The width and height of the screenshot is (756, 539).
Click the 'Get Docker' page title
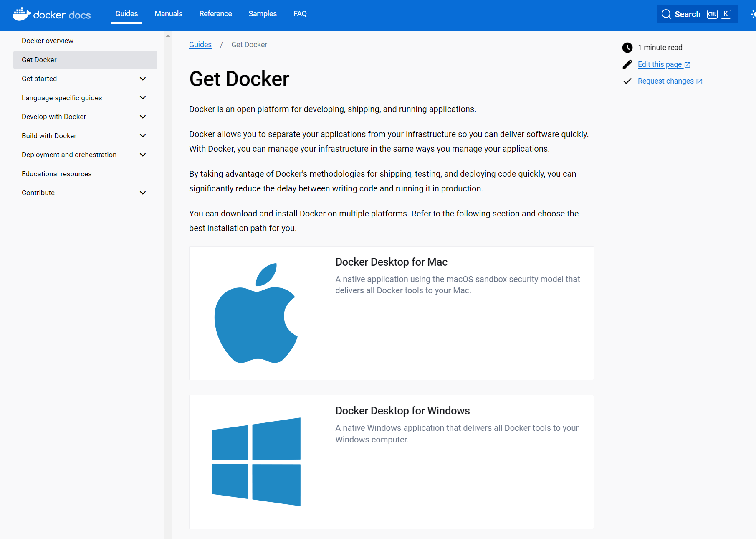239,79
